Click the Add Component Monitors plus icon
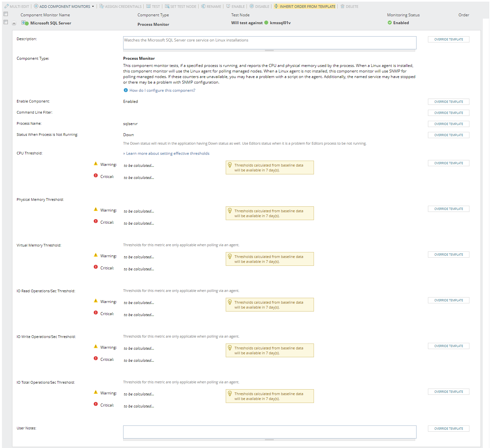 click(36, 6)
